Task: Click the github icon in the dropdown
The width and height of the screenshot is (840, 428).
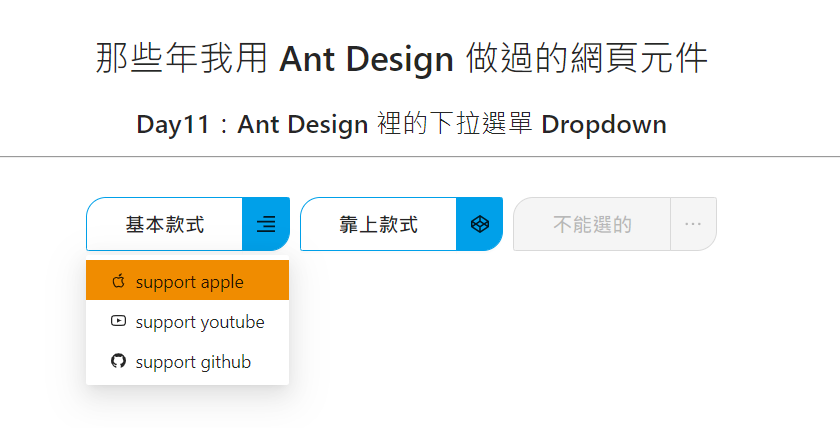Action: point(118,361)
